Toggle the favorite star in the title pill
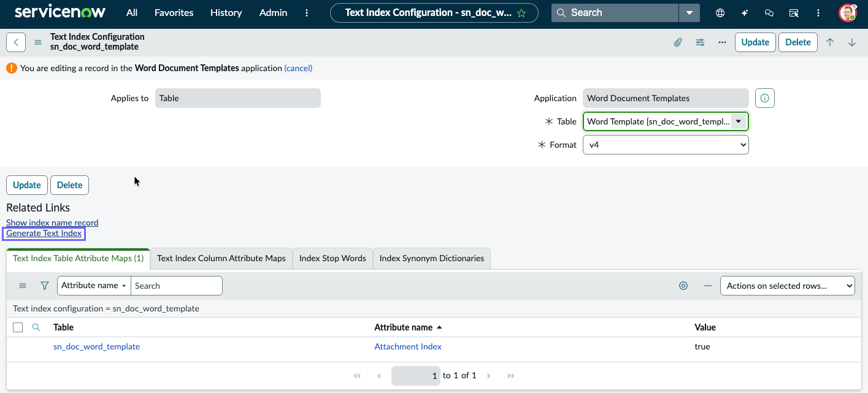The image size is (868, 393). click(521, 13)
